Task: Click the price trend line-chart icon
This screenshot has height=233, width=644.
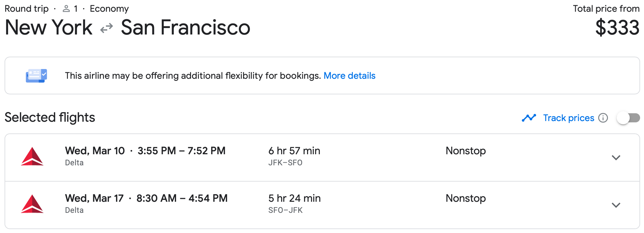Action: click(529, 118)
